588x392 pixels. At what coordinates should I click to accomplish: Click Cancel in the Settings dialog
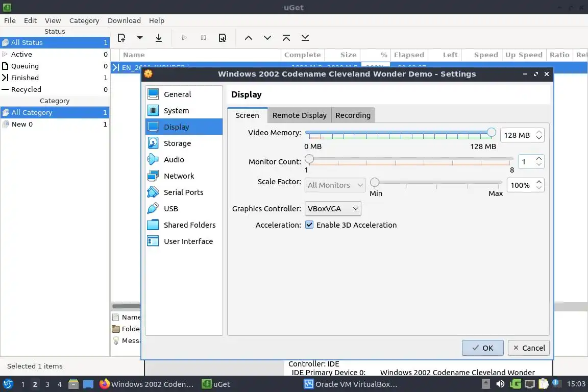pyautogui.click(x=529, y=348)
